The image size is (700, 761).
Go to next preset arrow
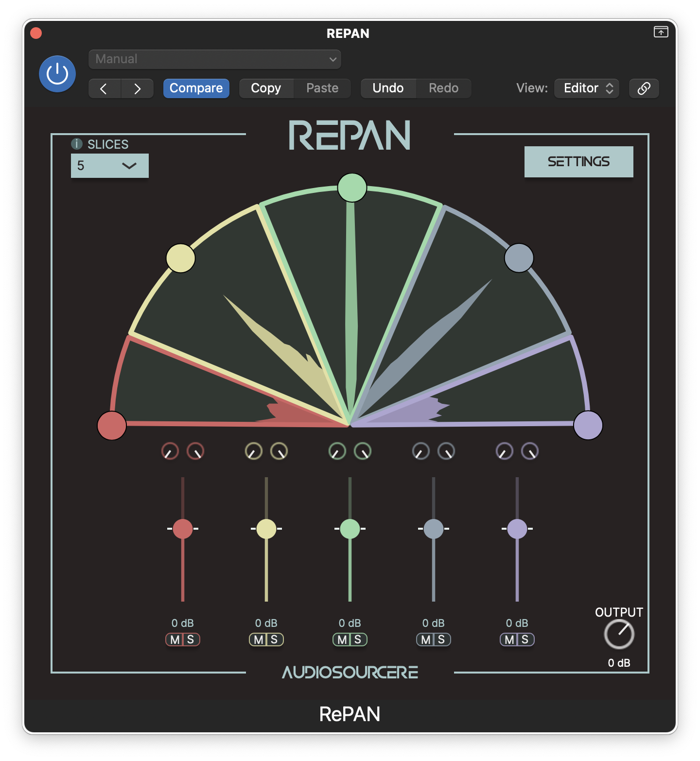coord(138,88)
